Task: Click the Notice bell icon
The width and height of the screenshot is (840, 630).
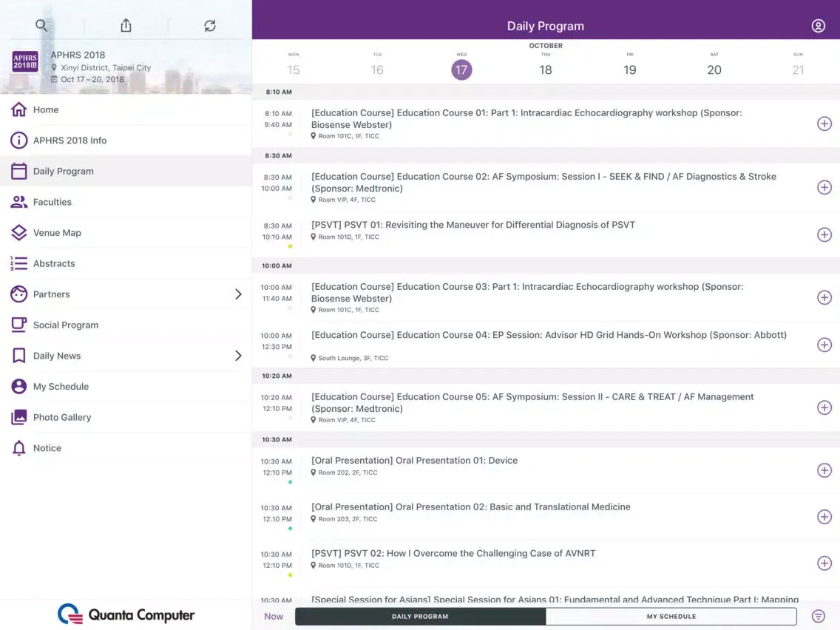Action: click(x=18, y=448)
